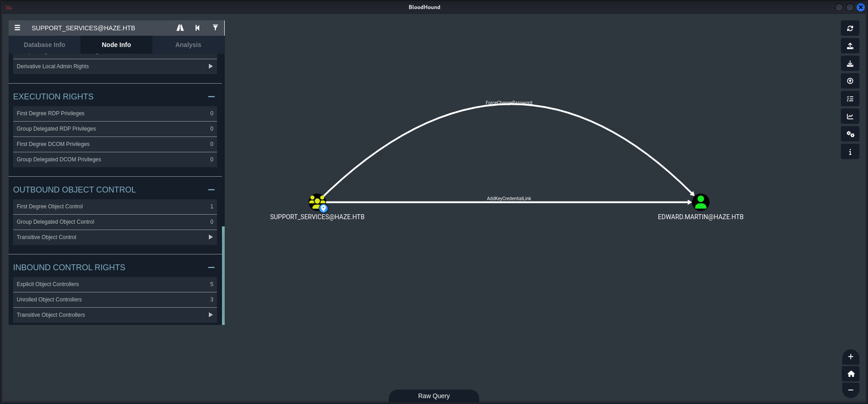
Task: Switch to the Analysis tab
Action: pyautogui.click(x=188, y=45)
